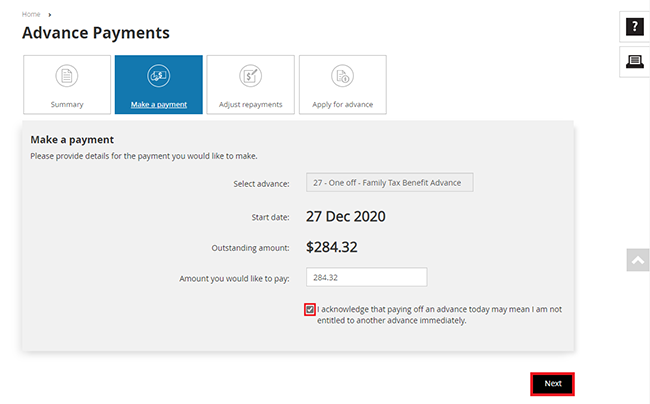Open the Summary tab
The image size is (650, 404).
pyautogui.click(x=67, y=85)
